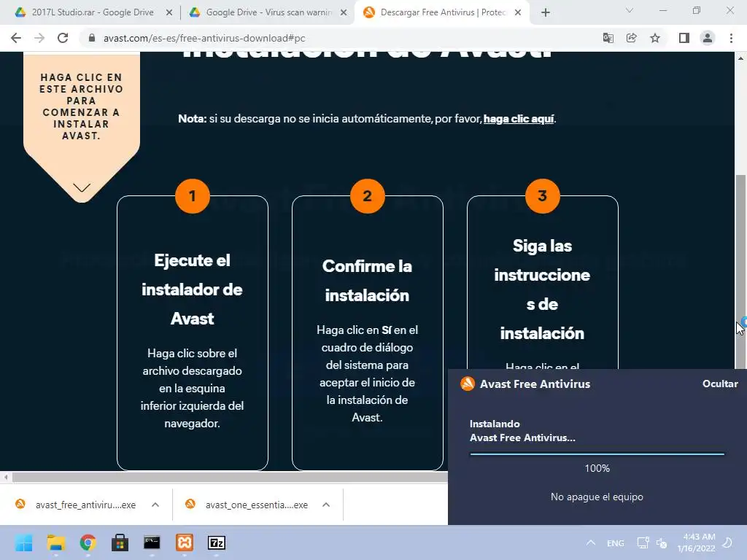This screenshot has width=747, height=560.
Task: Click the 'Instalando Avast Free Antivirus...' status text
Action: click(522, 431)
